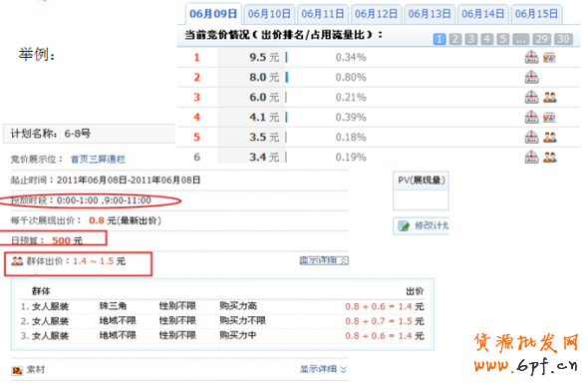Switch to 06月12日 tab

tap(376, 14)
